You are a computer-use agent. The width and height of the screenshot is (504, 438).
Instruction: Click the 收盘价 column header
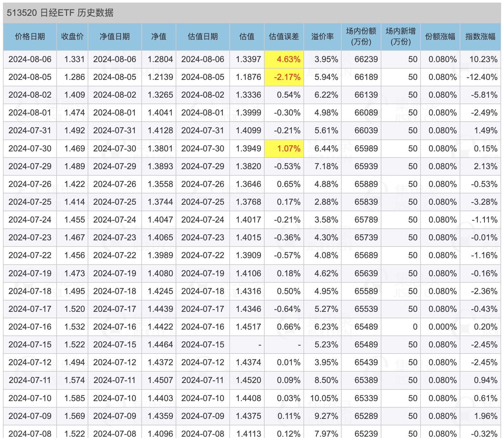(72, 37)
